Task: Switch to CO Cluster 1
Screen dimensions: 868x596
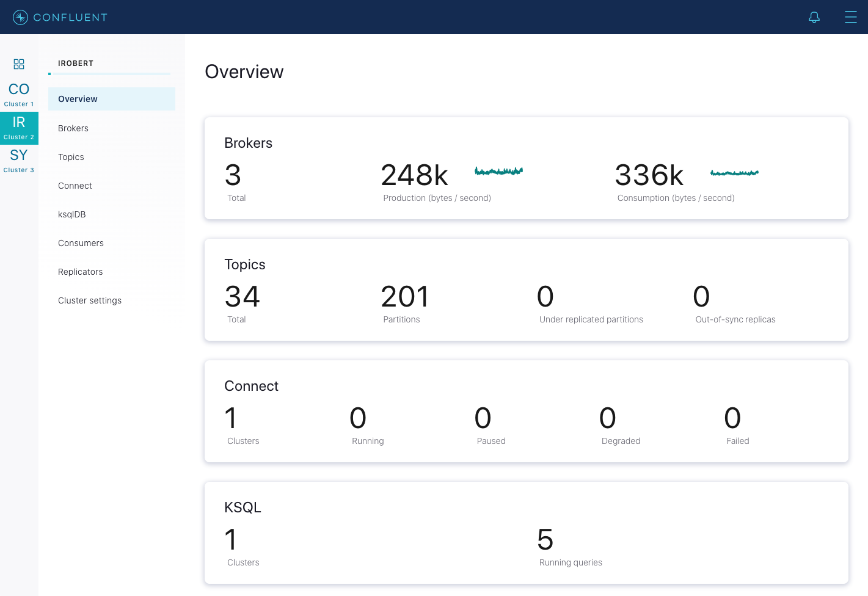Action: [19, 95]
